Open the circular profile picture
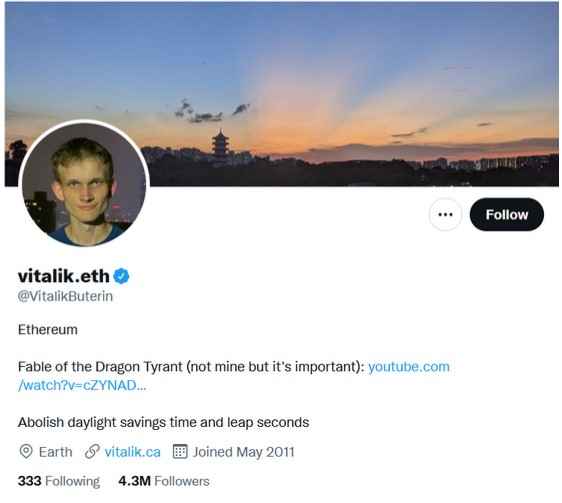The image size is (562, 503). (84, 184)
